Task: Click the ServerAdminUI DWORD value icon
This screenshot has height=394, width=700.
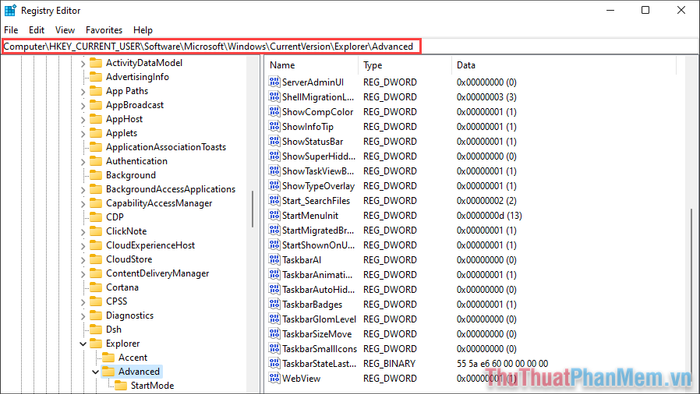Action: (274, 82)
